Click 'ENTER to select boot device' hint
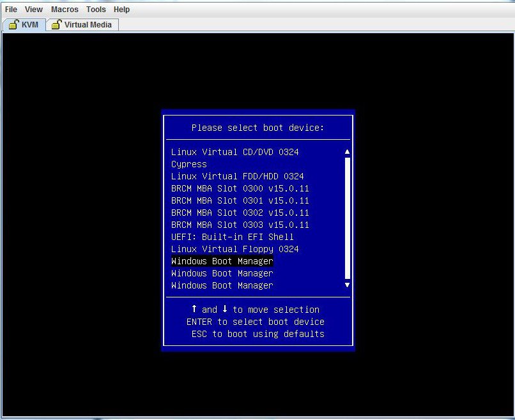Image resolution: width=515 pixels, height=420 pixels. pos(256,322)
